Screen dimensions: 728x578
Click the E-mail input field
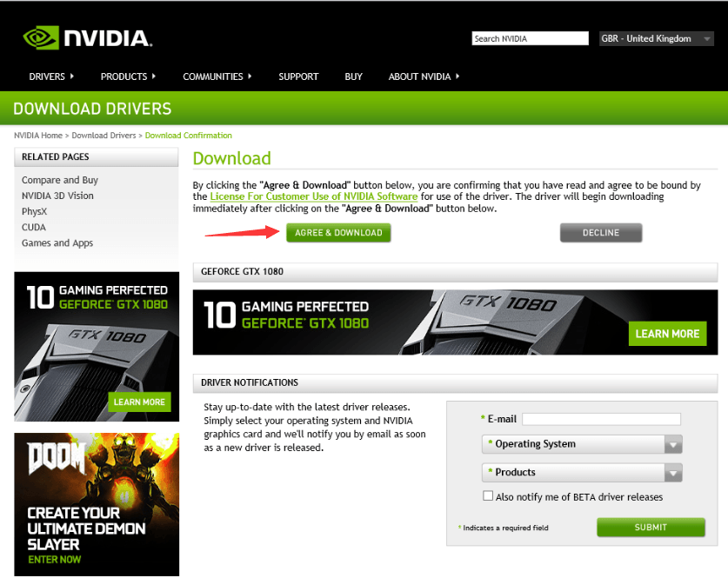601,419
